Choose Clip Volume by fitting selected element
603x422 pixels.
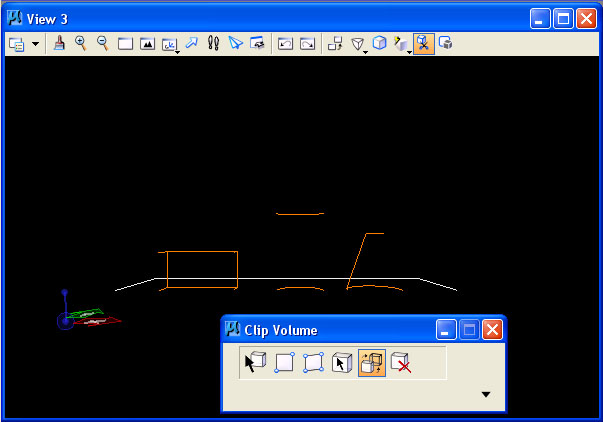[x=342, y=363]
